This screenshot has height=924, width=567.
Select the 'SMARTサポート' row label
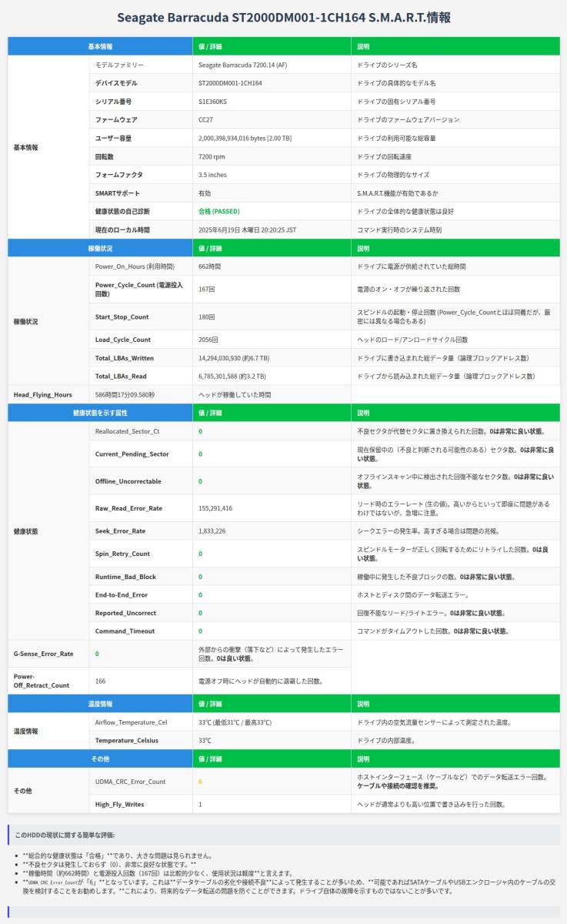coord(118,193)
